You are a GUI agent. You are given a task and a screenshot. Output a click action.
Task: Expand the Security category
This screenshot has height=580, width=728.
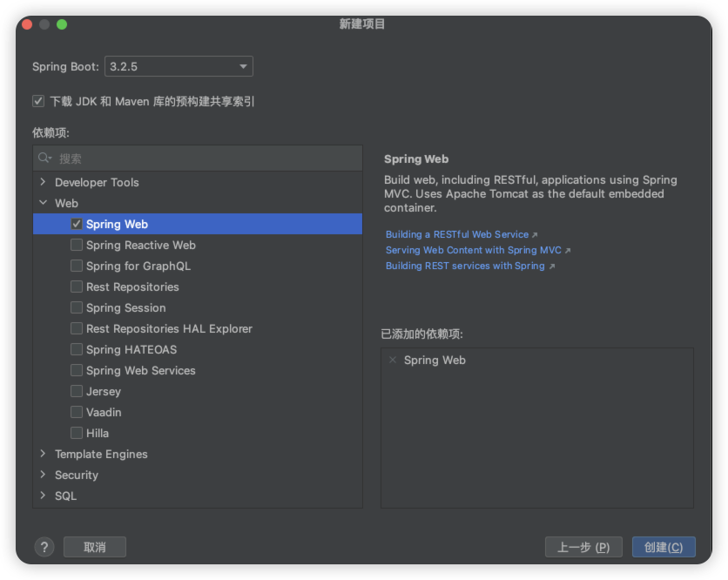pyautogui.click(x=42, y=475)
